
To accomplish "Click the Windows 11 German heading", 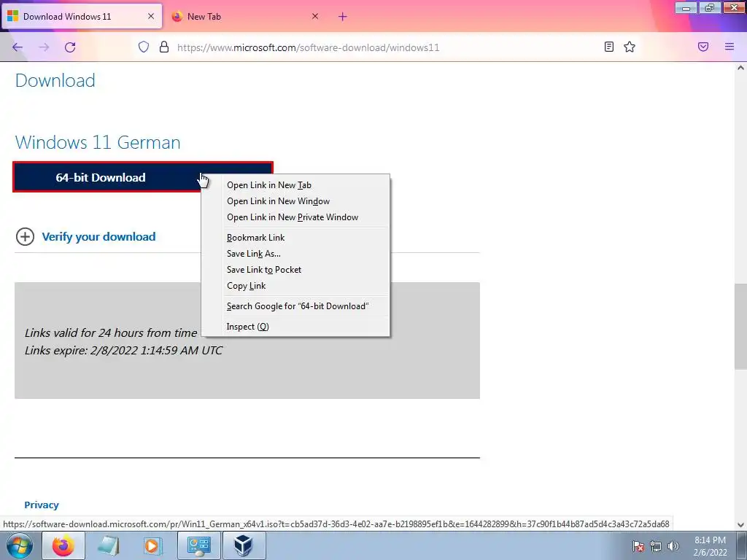I will pos(98,142).
